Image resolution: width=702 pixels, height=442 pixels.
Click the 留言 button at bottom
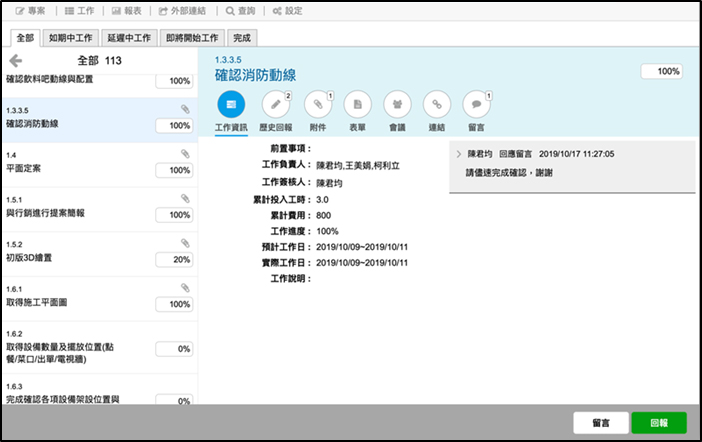[600, 422]
